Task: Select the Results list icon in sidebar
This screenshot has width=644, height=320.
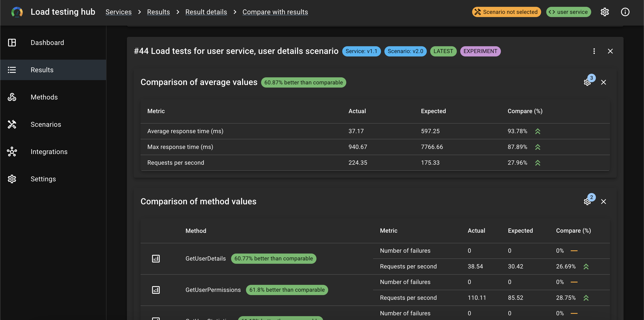Action: point(12,70)
